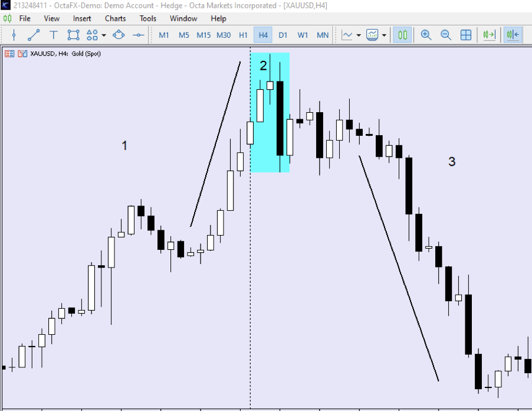Switch to M1 timeframe
532x411 pixels.
click(164, 35)
